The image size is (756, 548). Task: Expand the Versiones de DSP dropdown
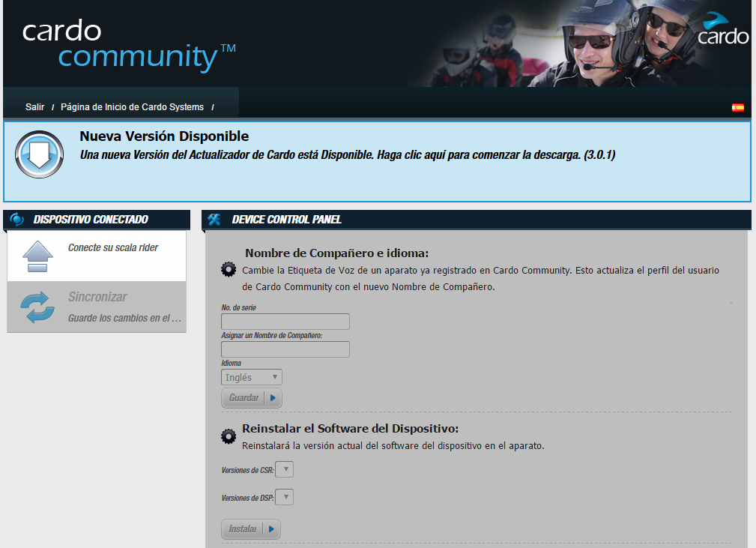[285, 498]
